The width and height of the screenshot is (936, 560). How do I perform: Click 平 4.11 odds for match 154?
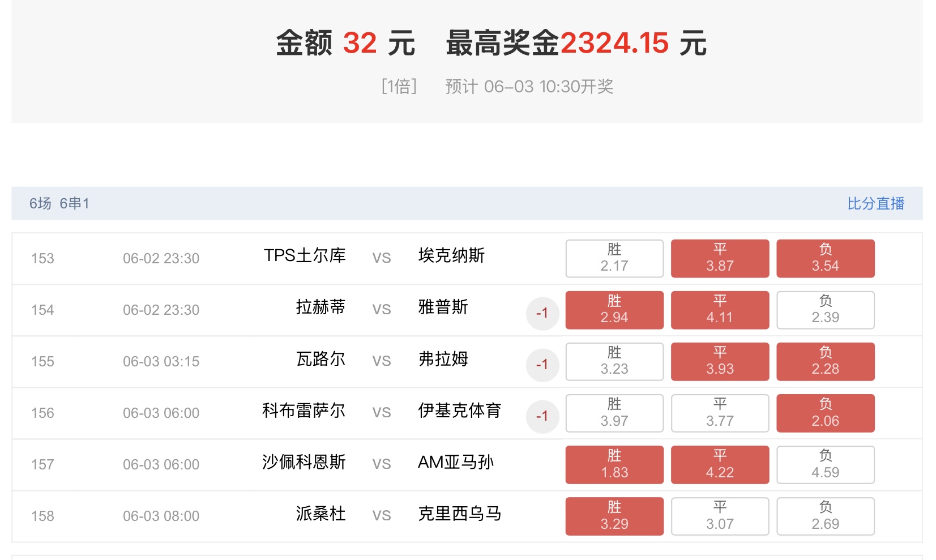tap(720, 310)
